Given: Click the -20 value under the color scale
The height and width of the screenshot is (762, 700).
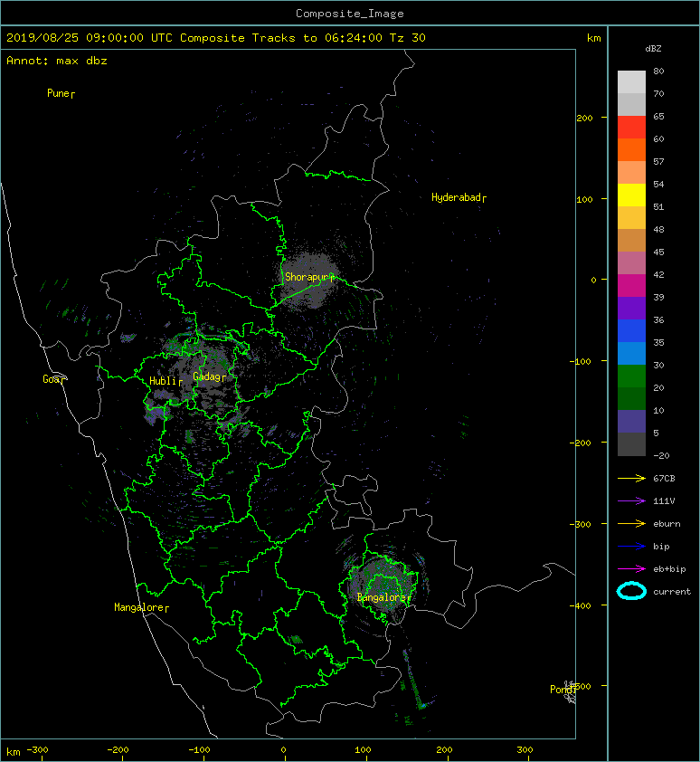Looking at the screenshot, I should 661,456.
